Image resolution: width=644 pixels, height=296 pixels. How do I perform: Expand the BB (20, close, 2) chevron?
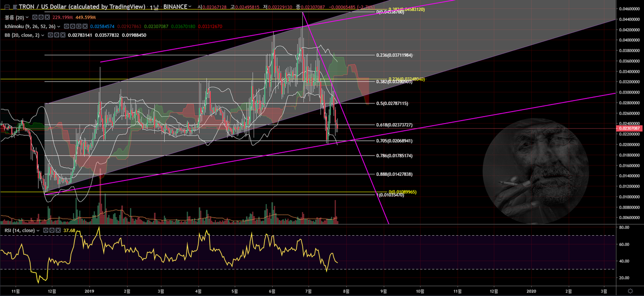point(42,35)
